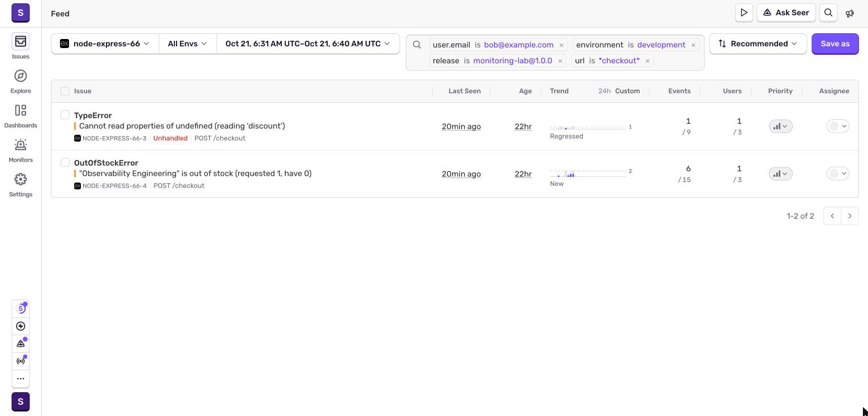Click the broadcast signal sidebar icon
868x416 pixels.
coord(21,361)
